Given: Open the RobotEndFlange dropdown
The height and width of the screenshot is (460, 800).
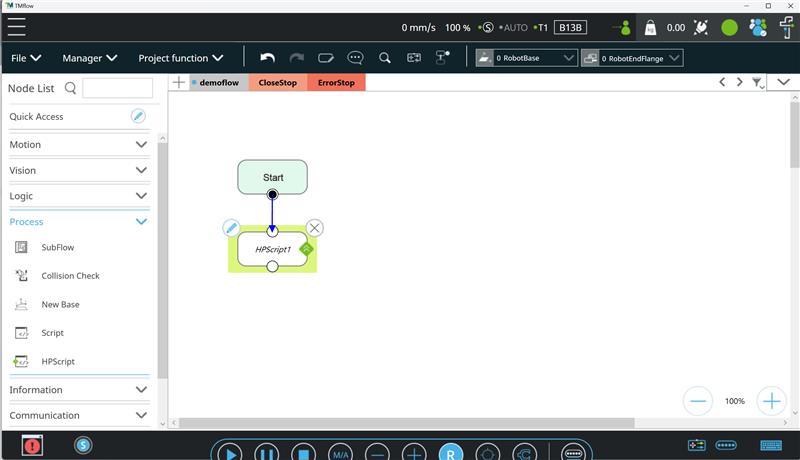Looking at the screenshot, I should point(632,58).
